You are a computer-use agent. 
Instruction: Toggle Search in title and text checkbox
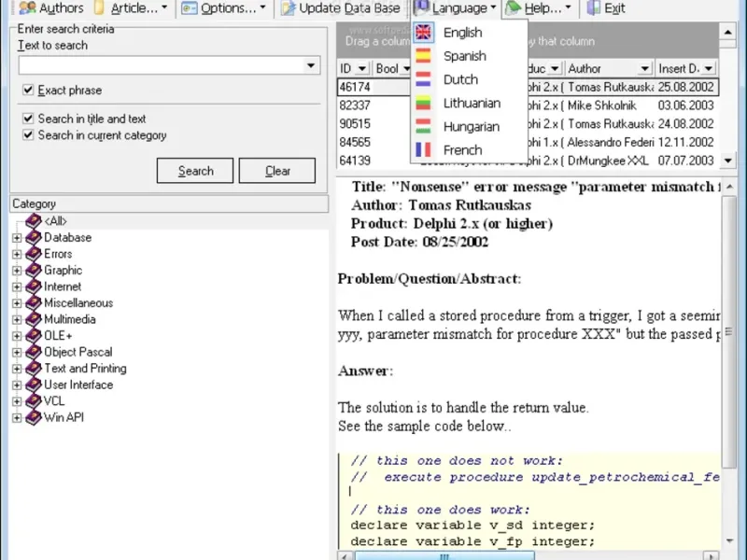pos(28,119)
